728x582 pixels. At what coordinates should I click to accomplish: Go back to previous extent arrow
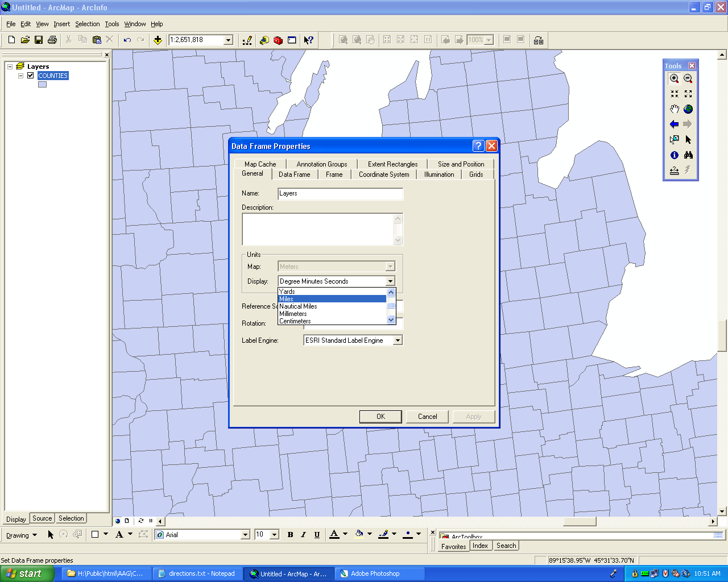(x=674, y=124)
